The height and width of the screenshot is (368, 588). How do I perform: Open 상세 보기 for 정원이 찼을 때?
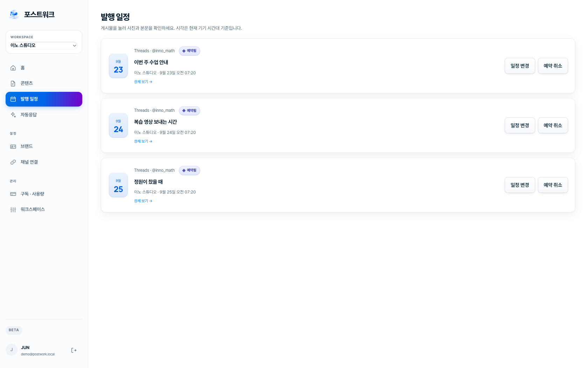[143, 201]
